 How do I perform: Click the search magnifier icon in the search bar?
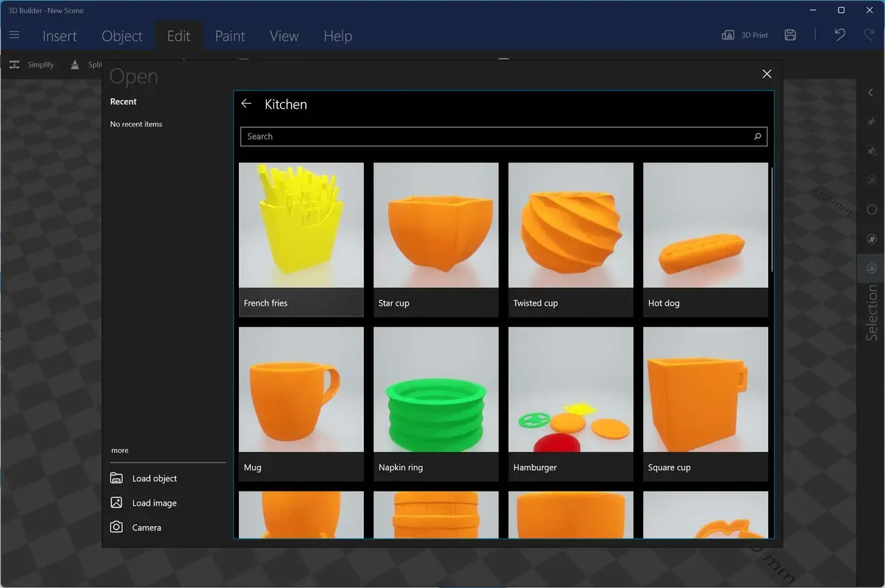click(x=756, y=136)
